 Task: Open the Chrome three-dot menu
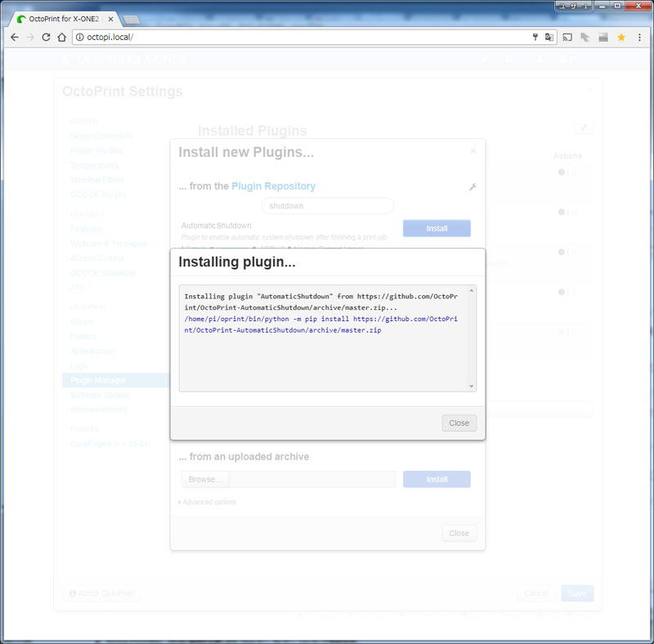click(639, 37)
